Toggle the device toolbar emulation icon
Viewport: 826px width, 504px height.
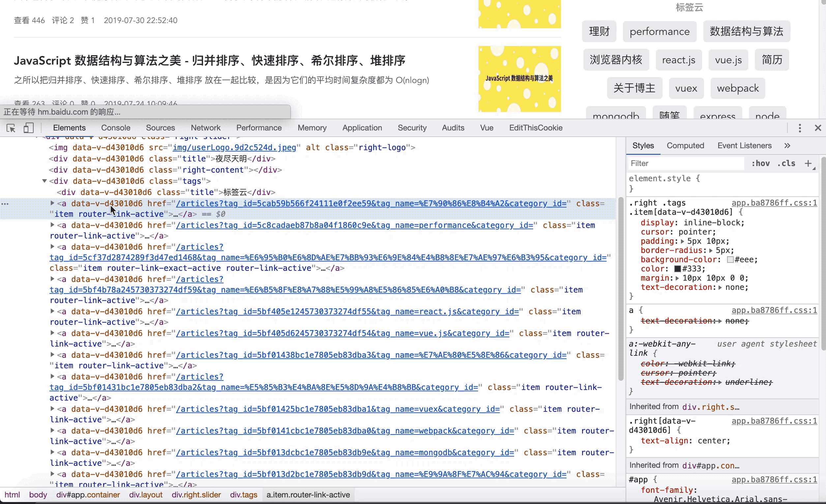tap(28, 128)
